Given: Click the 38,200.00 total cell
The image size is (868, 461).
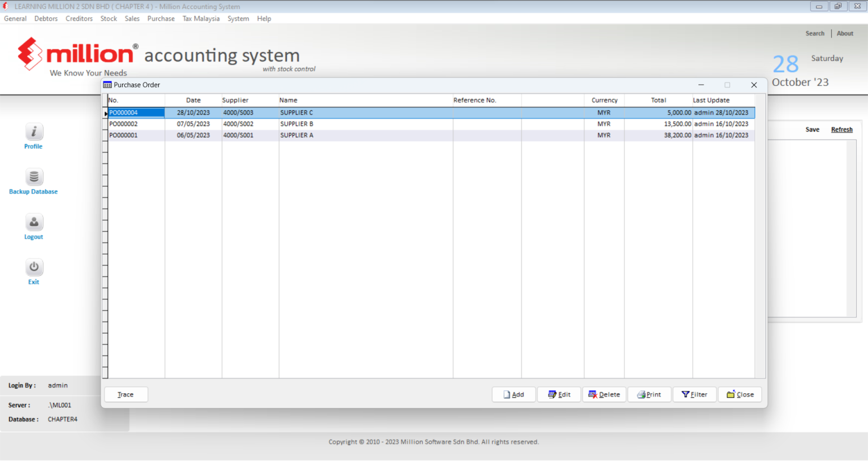Looking at the screenshot, I should [658, 135].
